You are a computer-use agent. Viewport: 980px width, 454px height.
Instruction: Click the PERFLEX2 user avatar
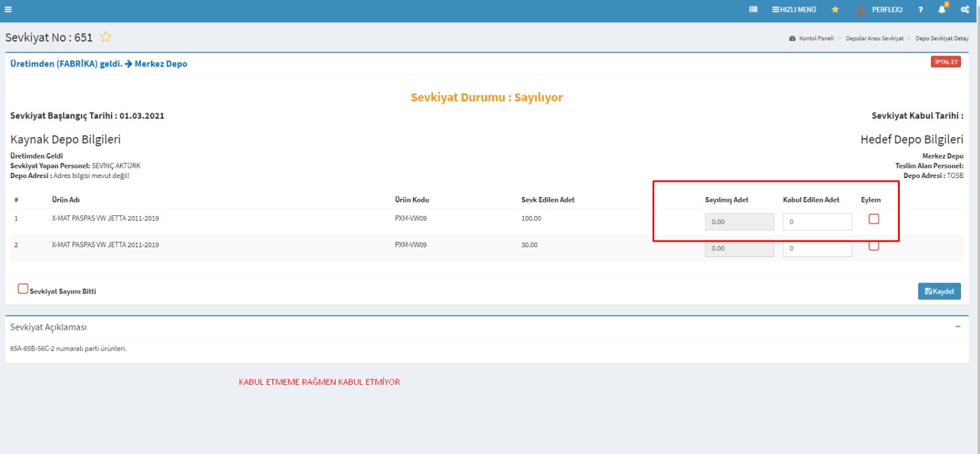coord(861,9)
